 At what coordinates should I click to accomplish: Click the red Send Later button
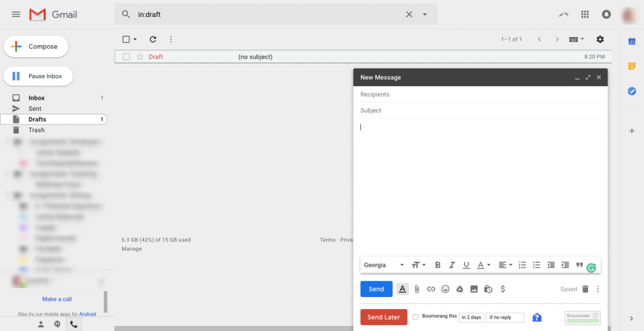point(384,317)
